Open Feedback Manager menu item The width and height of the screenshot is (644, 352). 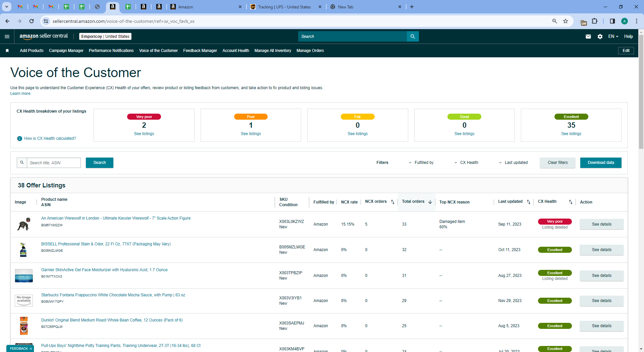200,51
